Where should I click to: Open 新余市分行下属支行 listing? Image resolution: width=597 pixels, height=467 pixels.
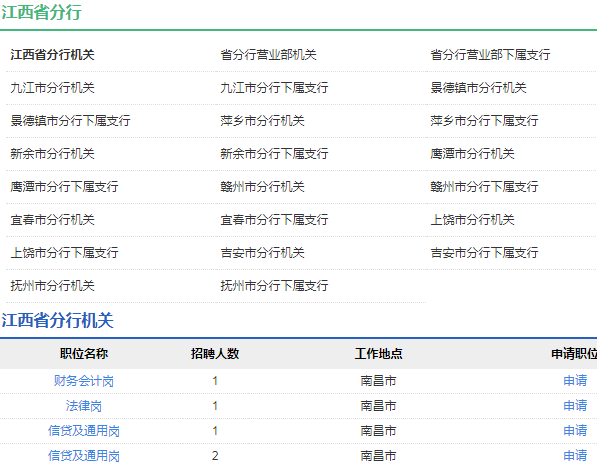tap(274, 154)
